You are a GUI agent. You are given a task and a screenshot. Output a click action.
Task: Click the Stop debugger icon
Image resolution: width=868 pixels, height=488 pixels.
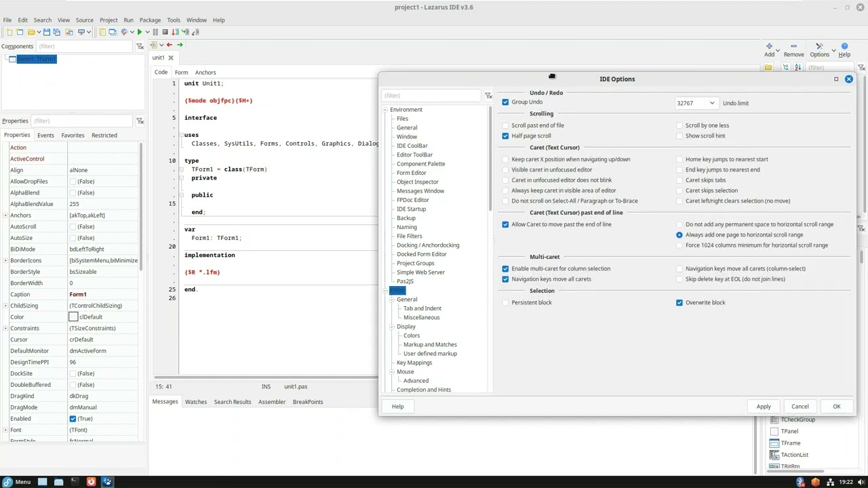coord(165,32)
